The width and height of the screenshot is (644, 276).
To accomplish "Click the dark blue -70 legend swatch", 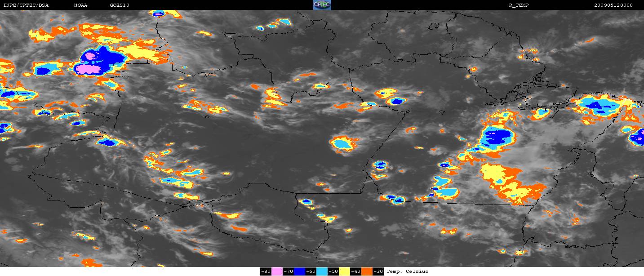I will tap(299, 272).
